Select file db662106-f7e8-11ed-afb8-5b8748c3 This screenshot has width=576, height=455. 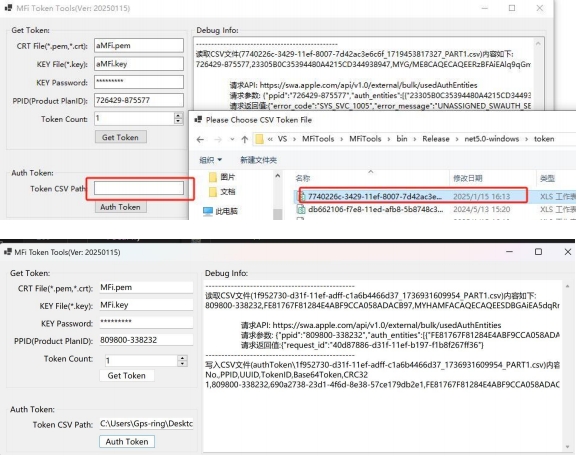[x=375, y=209]
